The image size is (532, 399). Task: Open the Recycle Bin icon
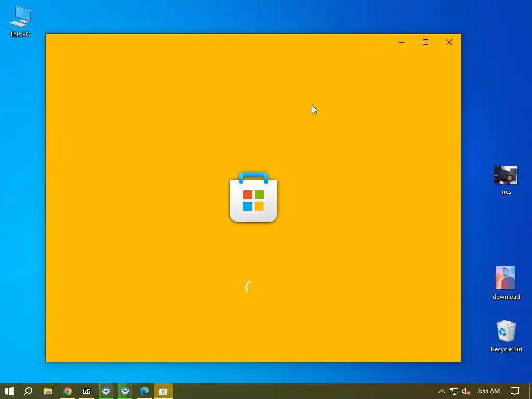point(506,336)
